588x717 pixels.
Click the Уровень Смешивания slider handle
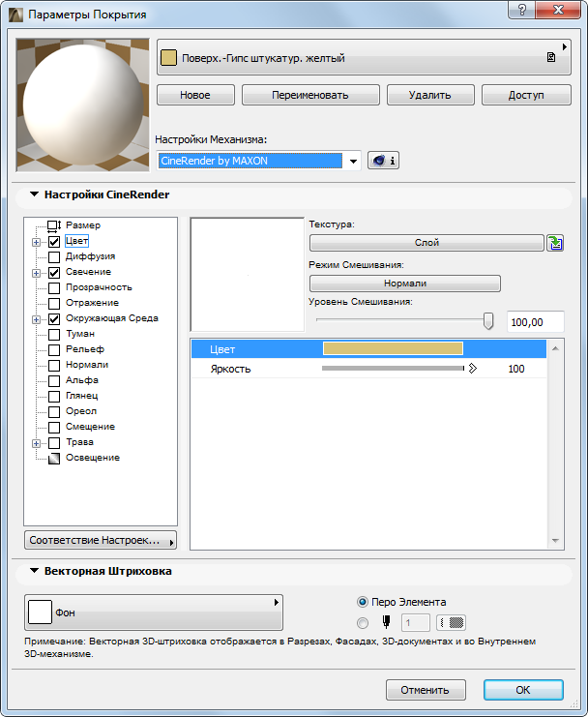pyautogui.click(x=488, y=321)
